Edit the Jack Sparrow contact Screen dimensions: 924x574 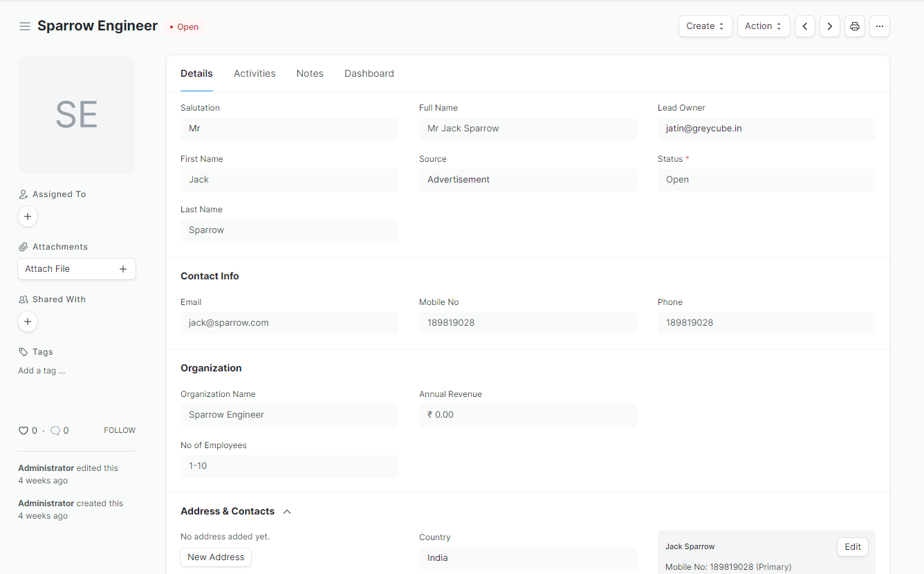coord(852,547)
